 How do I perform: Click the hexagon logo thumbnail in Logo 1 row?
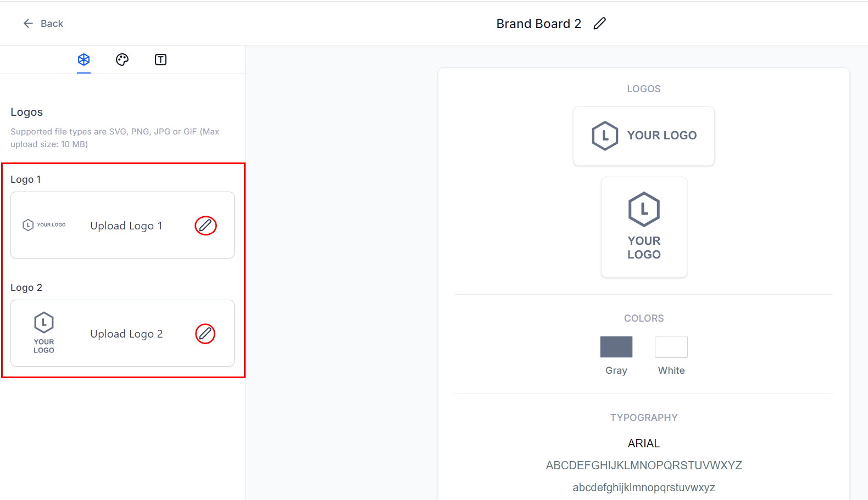(44, 224)
